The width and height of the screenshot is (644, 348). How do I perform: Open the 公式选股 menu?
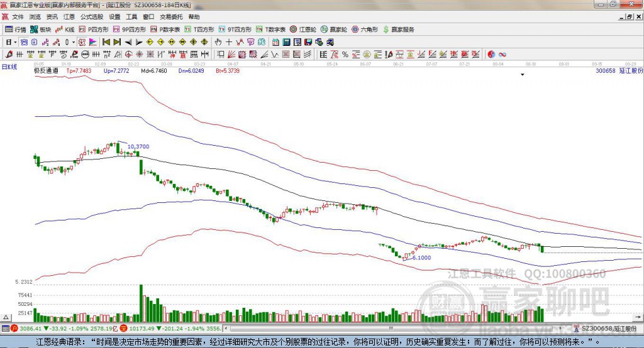coord(92,17)
